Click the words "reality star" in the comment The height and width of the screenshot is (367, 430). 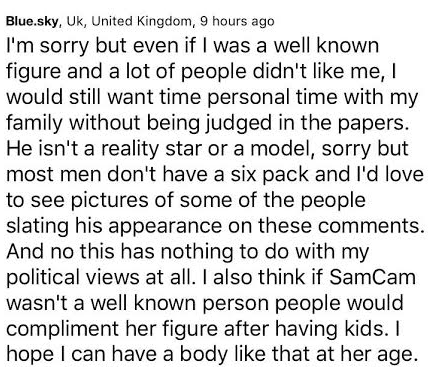click(152, 149)
